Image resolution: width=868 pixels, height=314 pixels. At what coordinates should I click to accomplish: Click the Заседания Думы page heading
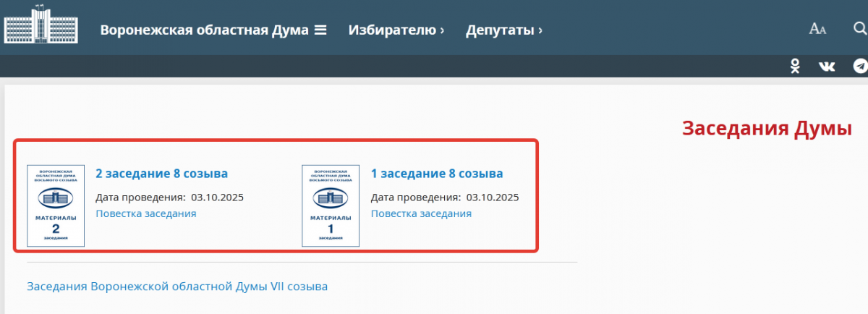[x=767, y=129]
